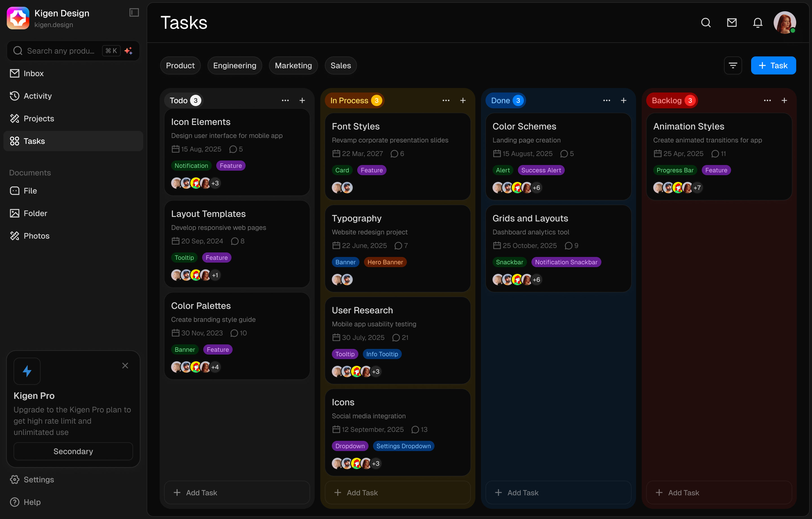Click the AI sparkle icon in the search bar

pos(129,50)
